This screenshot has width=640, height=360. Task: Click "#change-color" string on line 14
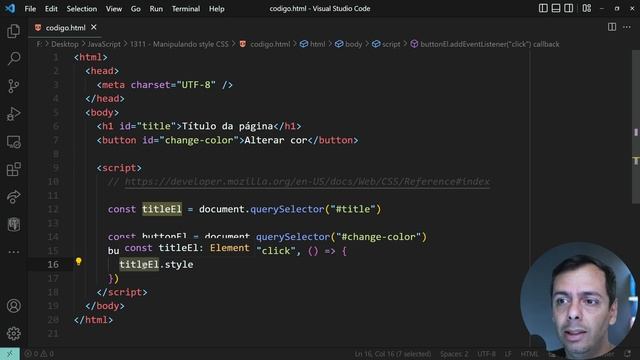point(378,237)
